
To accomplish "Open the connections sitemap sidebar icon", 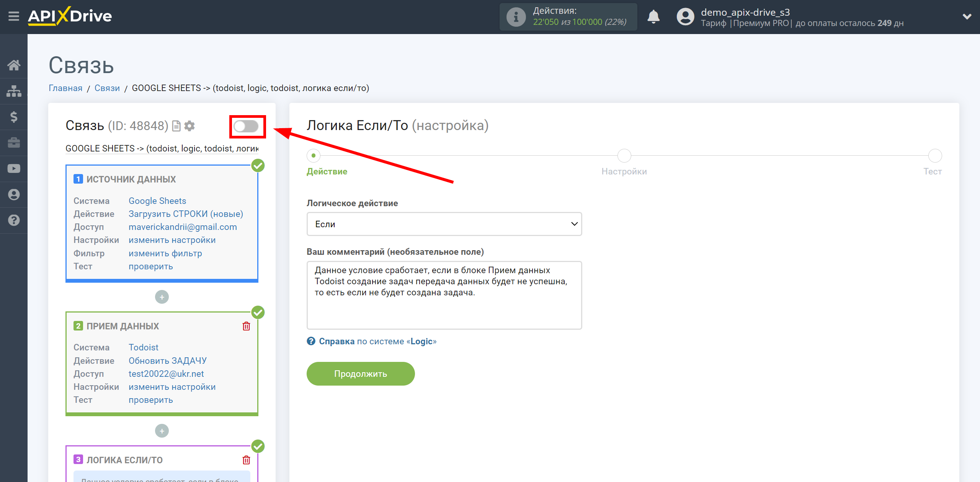I will [x=14, y=91].
